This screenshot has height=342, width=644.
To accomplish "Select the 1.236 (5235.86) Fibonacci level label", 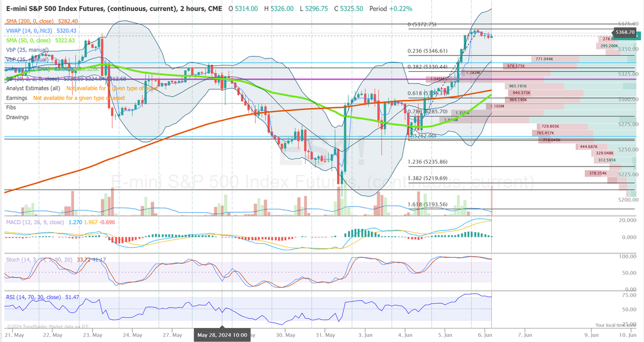I will (427, 161).
